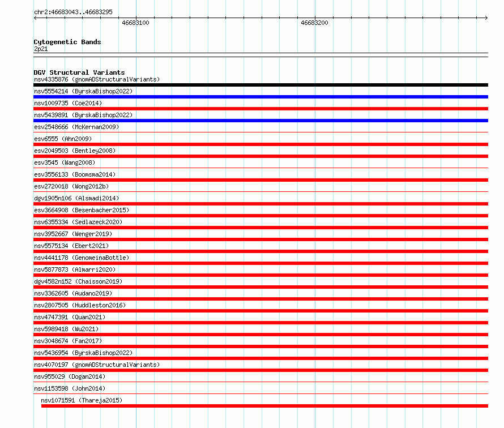Open variant nsv4441178 (GenomeinaBottle)
This screenshot has height=428, width=504.
82,258
